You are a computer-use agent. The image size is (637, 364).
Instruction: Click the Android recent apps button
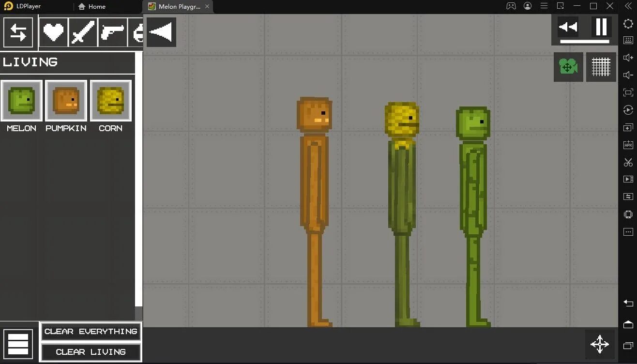628,346
